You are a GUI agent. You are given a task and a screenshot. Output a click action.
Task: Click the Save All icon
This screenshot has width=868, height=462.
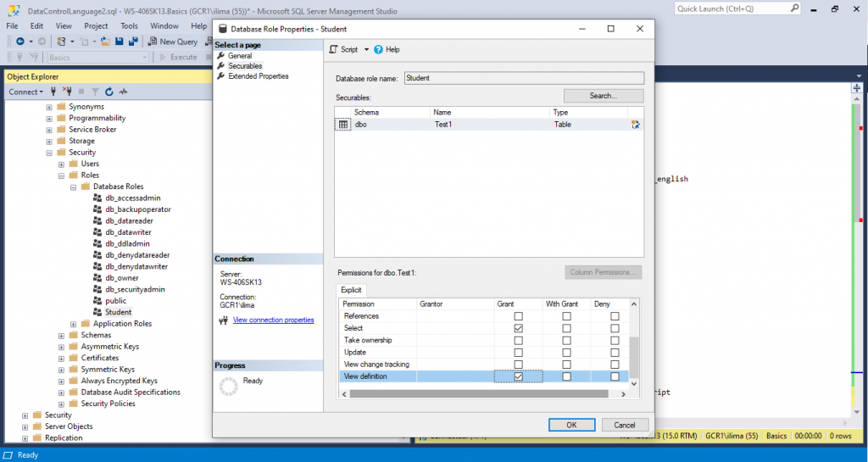coord(133,42)
